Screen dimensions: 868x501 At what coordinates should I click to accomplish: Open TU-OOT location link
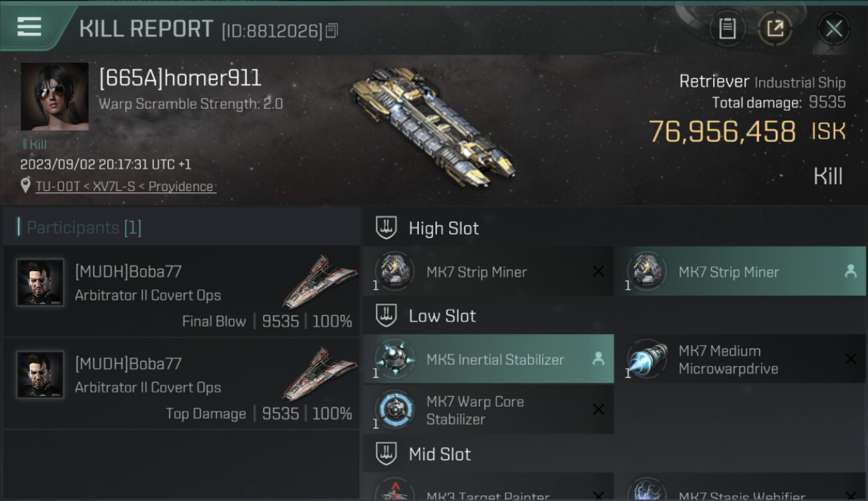point(126,186)
